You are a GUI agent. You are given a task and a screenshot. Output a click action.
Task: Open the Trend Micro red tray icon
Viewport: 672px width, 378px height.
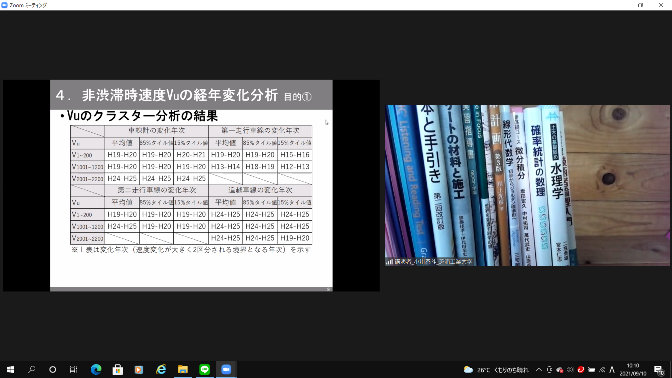pyautogui.click(x=581, y=369)
